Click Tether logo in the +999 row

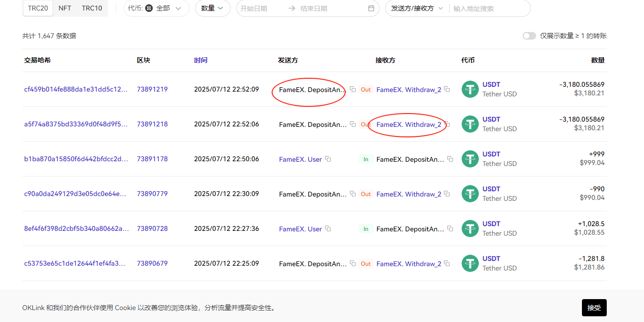pos(470,159)
